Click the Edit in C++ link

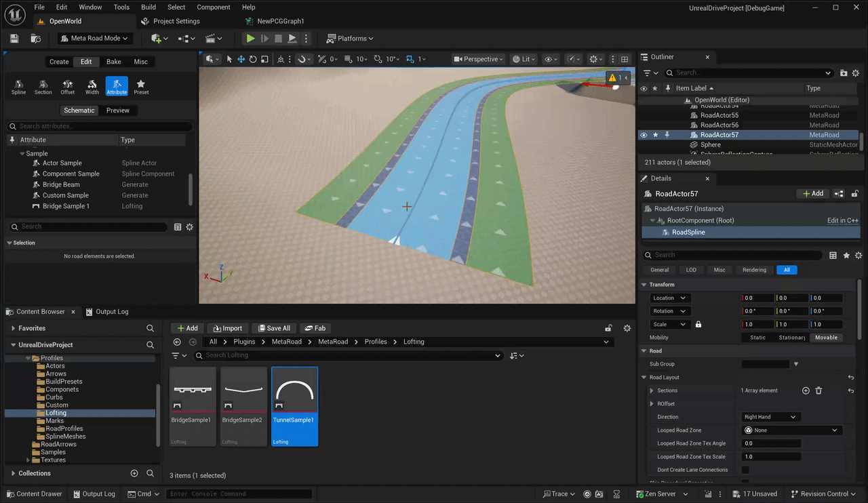(x=843, y=220)
